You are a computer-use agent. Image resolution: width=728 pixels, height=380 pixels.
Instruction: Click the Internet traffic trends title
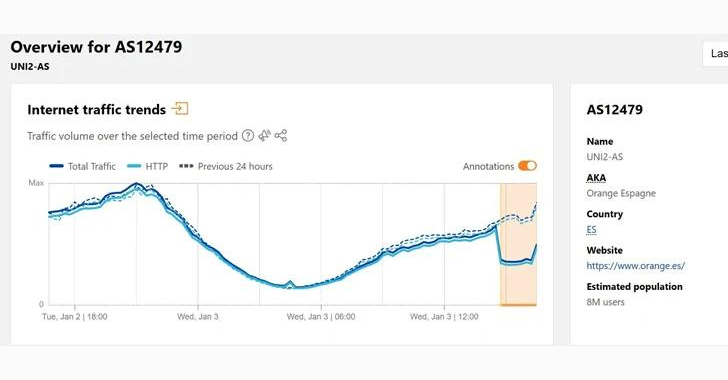(97, 110)
